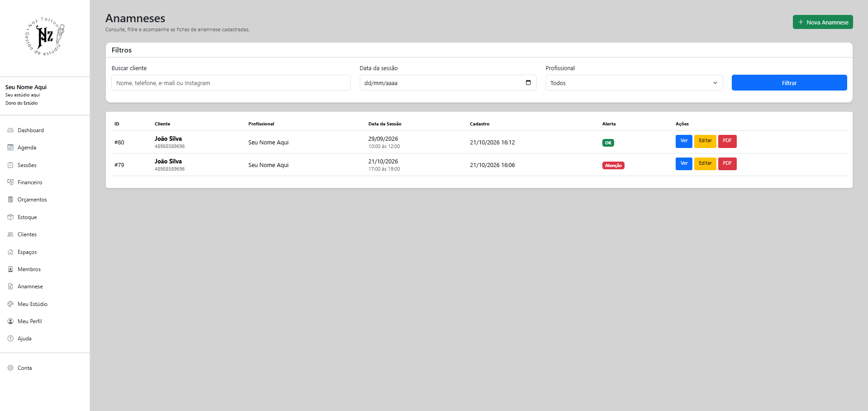Viewport: 868px width, 411px height.
Task: Click the Sessões clipboard icon
Action: [10, 165]
